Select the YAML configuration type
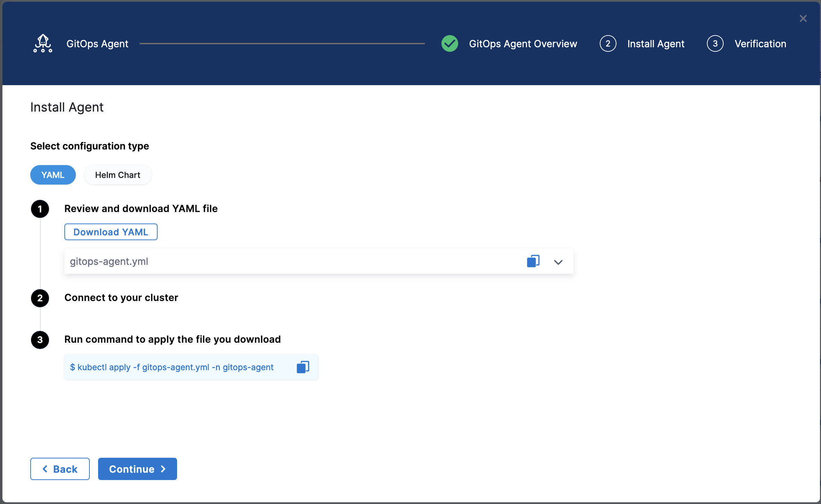 53,174
